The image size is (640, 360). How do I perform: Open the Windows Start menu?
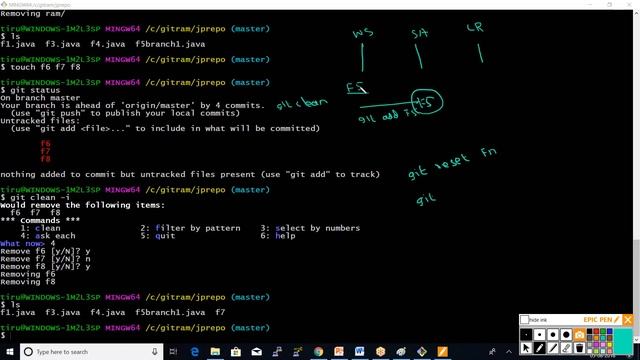[x=9, y=351]
